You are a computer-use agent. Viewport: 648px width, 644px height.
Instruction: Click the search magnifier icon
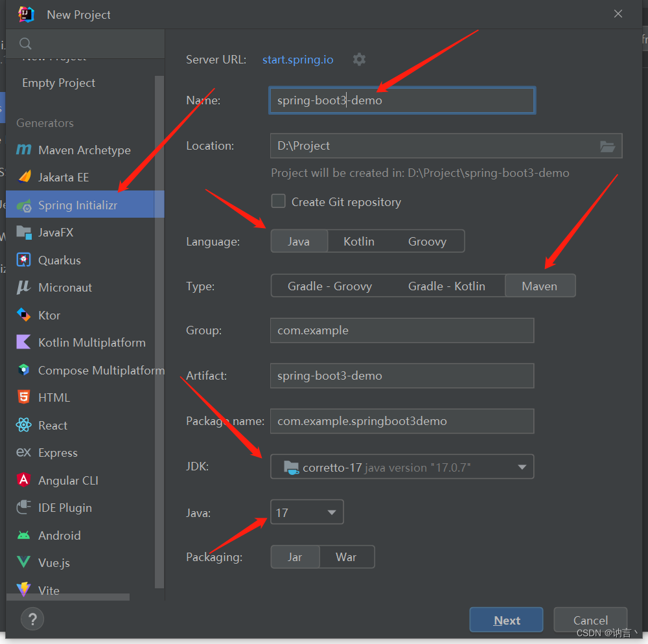(x=26, y=43)
